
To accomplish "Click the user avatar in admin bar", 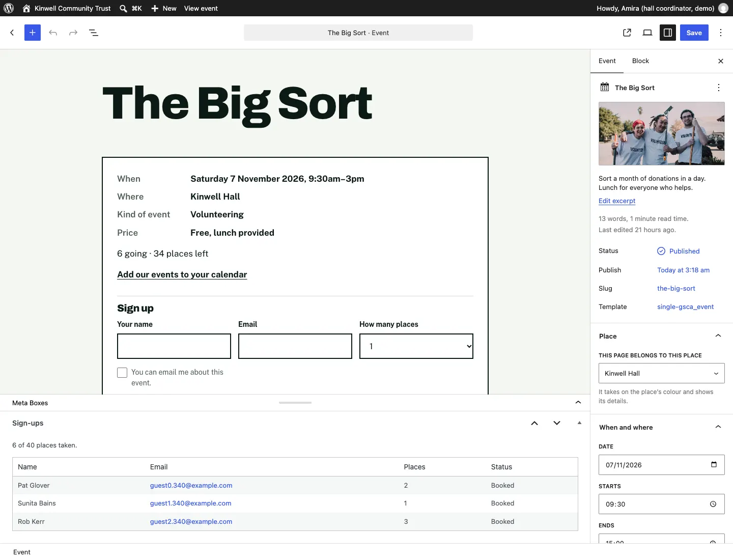I will point(723,8).
